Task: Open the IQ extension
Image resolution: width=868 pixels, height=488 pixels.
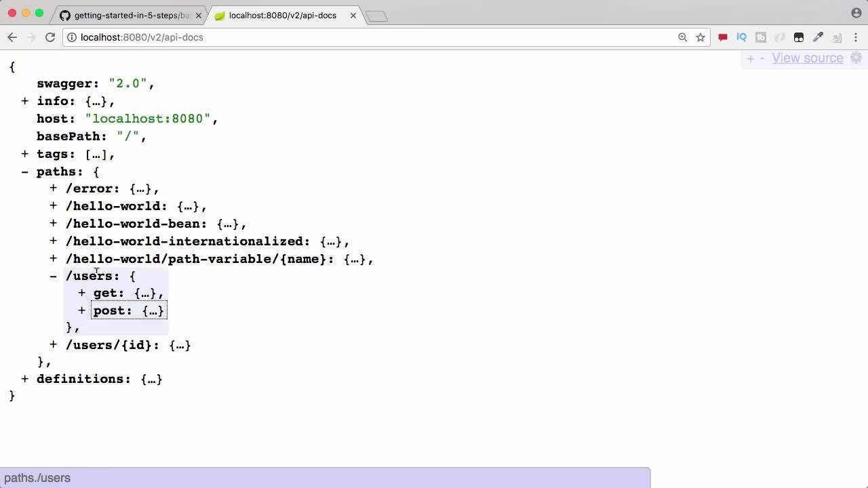Action: [x=741, y=37]
